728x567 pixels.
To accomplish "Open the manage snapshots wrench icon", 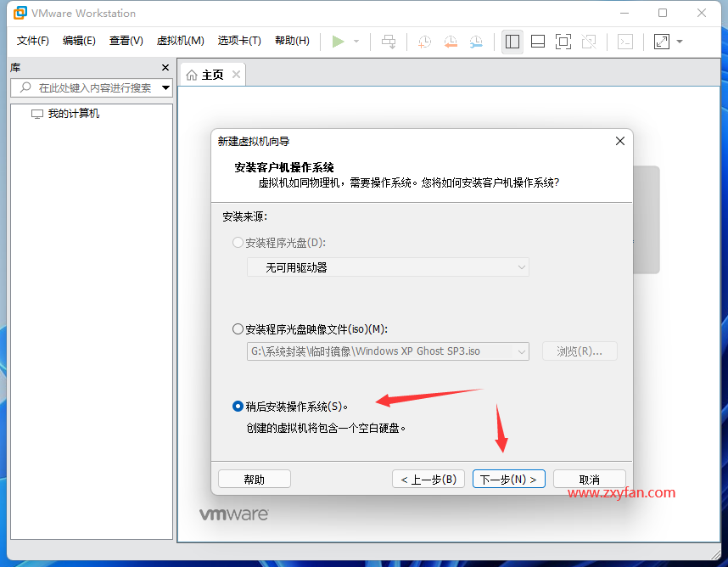I will (x=476, y=41).
